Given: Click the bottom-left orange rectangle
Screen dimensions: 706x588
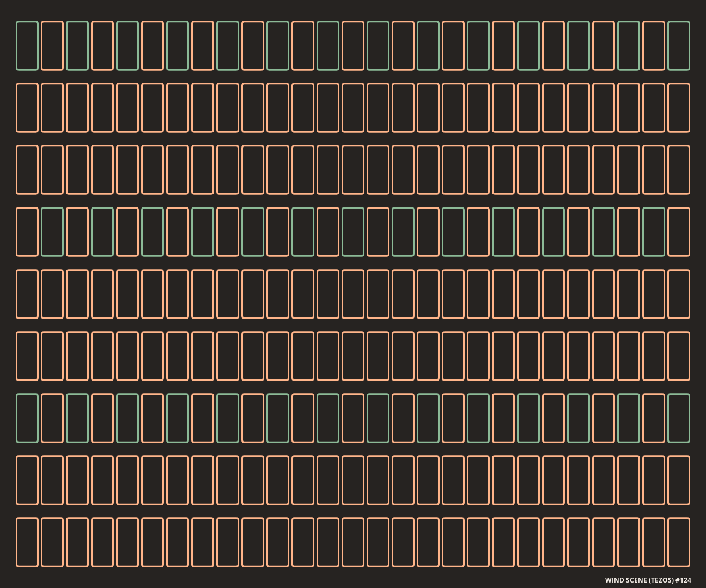Looking at the screenshot, I should (27, 542).
